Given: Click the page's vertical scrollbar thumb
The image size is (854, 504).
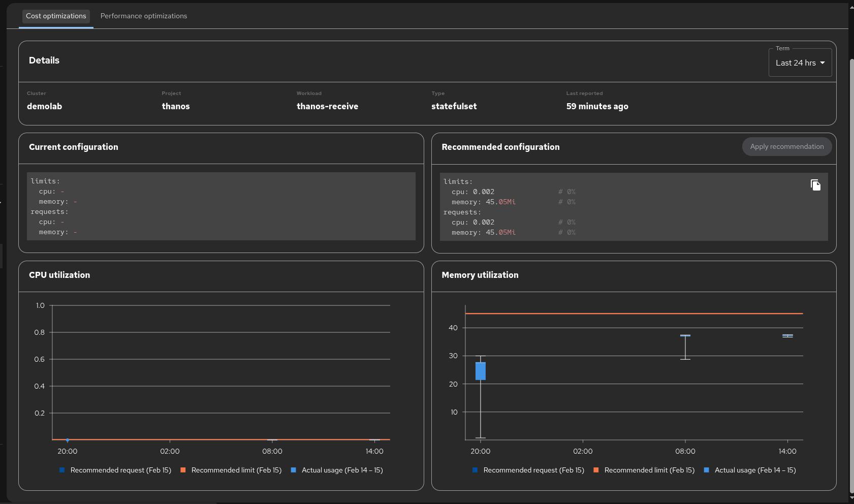Looking at the screenshot, I should [x=851, y=274].
